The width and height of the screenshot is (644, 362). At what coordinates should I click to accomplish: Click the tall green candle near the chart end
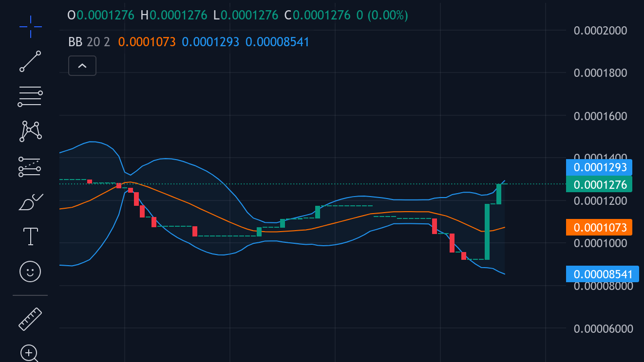click(x=487, y=232)
